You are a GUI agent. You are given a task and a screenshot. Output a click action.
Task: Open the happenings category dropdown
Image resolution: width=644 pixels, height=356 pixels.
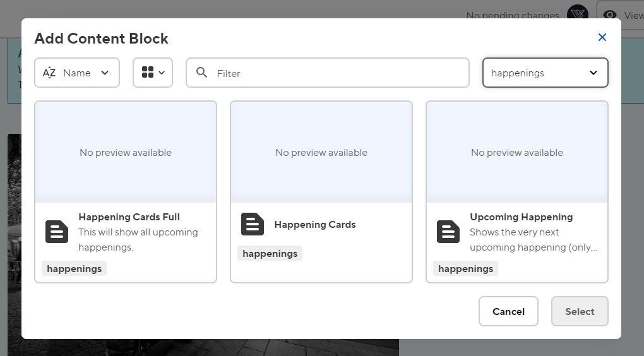(x=545, y=73)
